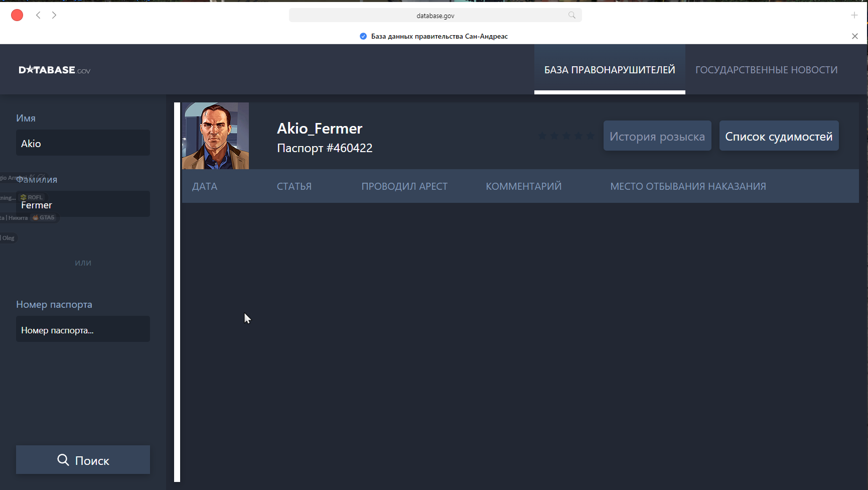This screenshot has width=868, height=490.
Task: Dismiss the site title banner with the X
Action: coord(854,36)
